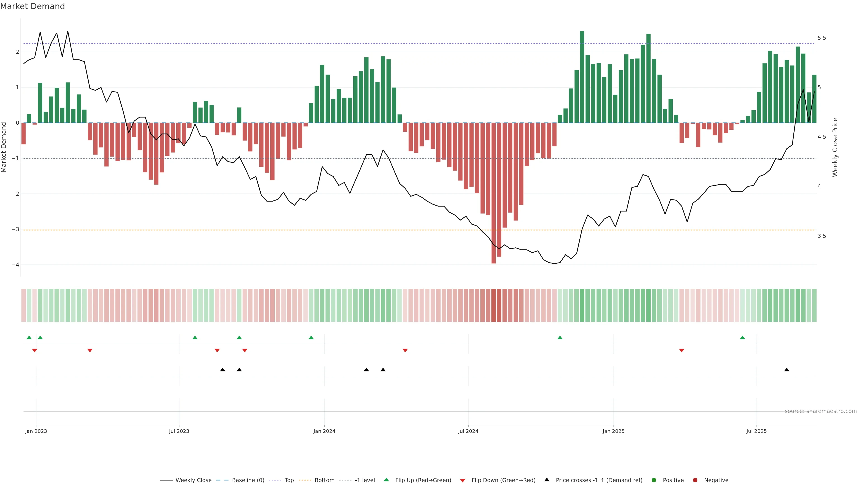Click the red Negative dot in legend
The width and height of the screenshot is (868, 488).
tap(695, 480)
